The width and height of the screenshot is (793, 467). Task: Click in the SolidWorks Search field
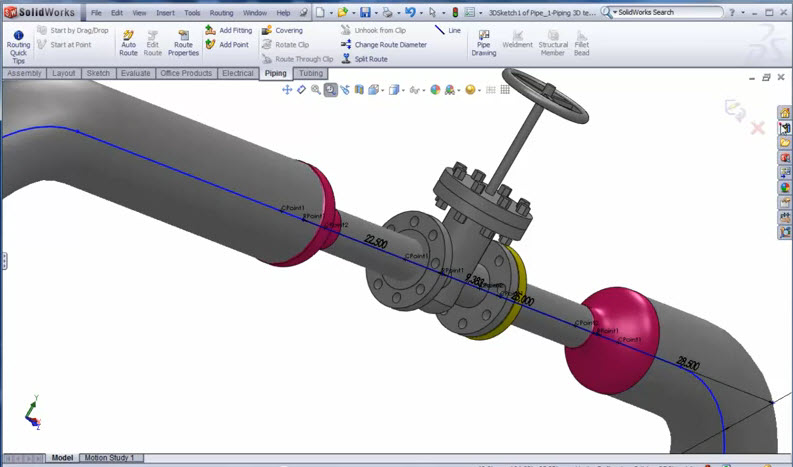[668, 12]
